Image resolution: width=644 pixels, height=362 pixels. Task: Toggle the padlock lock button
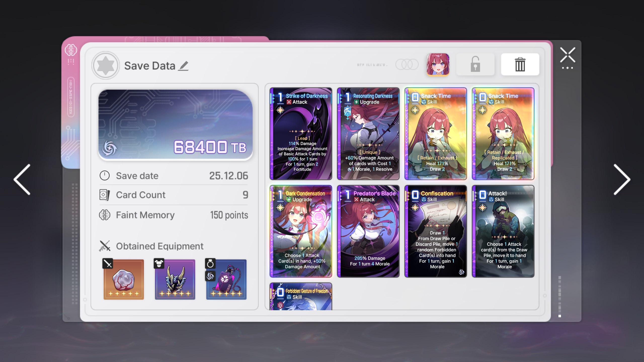475,65
